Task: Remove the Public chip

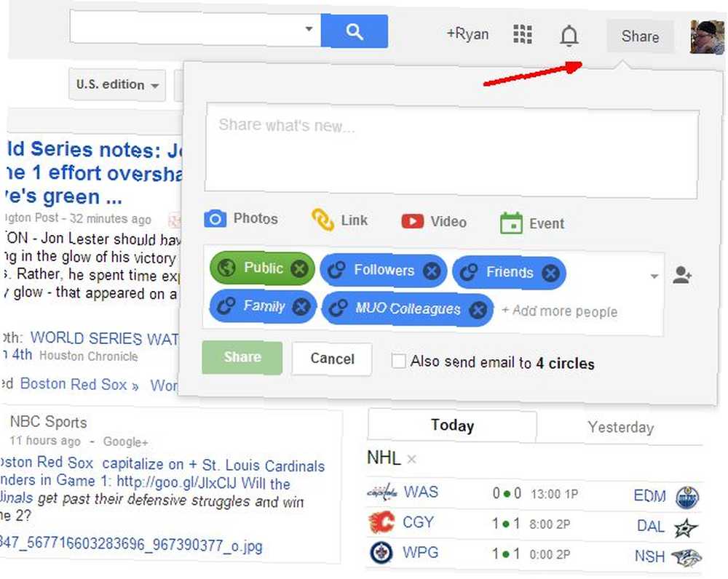Action: [299, 268]
